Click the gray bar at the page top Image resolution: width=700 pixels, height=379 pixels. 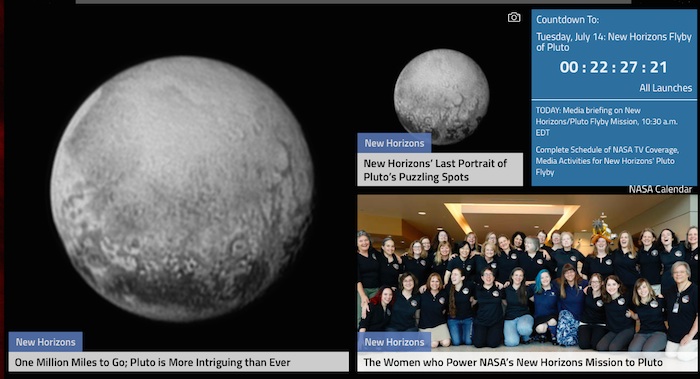[353, 2]
